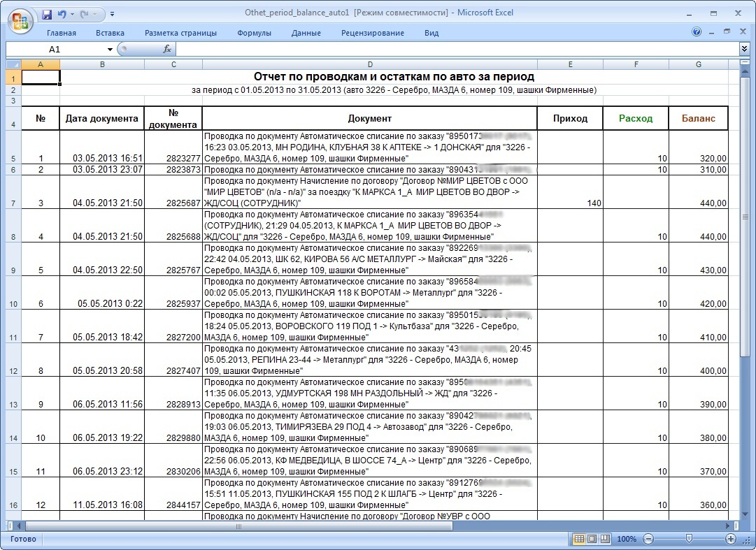Image resolution: width=756 pixels, height=550 pixels.
Task: Open Customize Quick Access Toolbar dropdown
Action: (x=113, y=13)
